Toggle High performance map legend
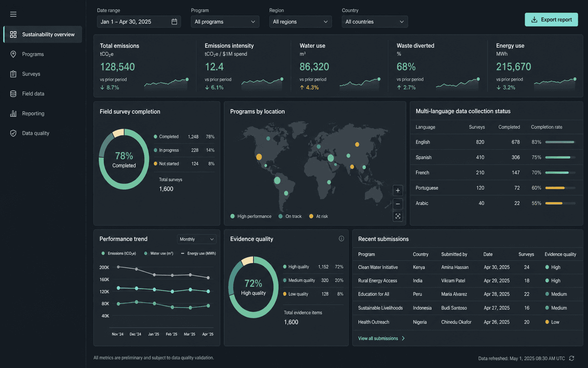The height and width of the screenshot is (368, 588). tap(251, 216)
